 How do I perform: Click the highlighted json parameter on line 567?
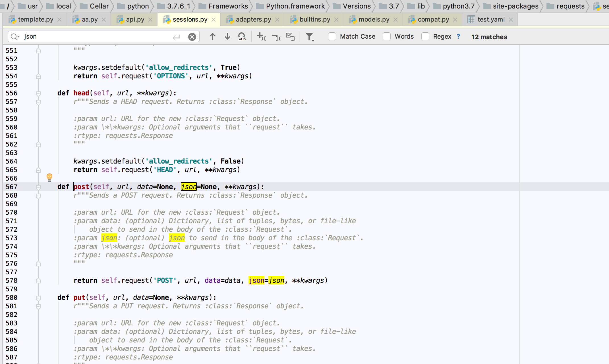[x=188, y=187]
